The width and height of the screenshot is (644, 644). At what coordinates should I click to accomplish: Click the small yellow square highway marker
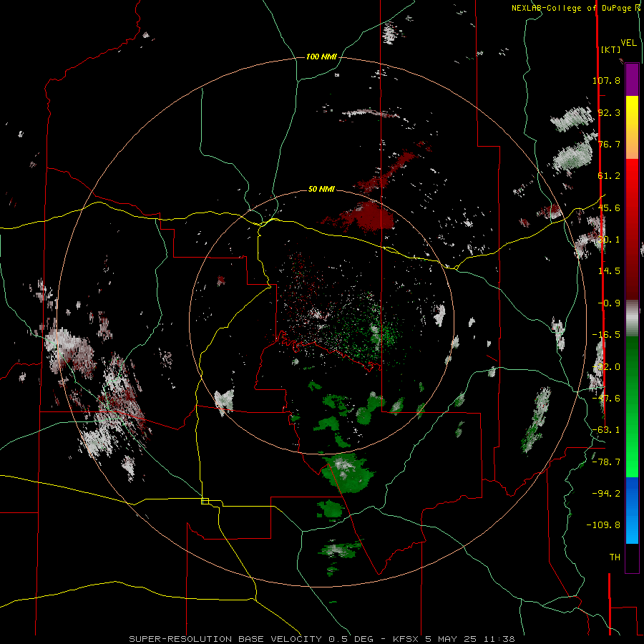(205, 501)
